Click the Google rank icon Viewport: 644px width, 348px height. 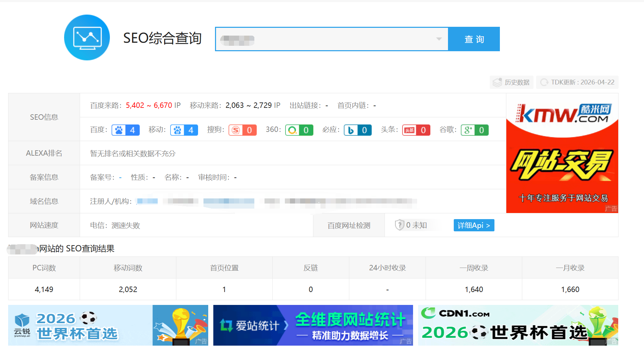pos(468,130)
